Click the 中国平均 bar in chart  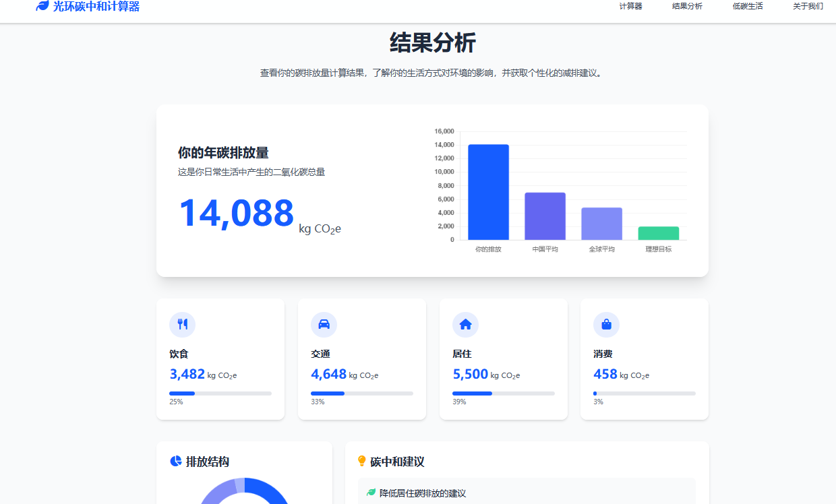[545, 216]
